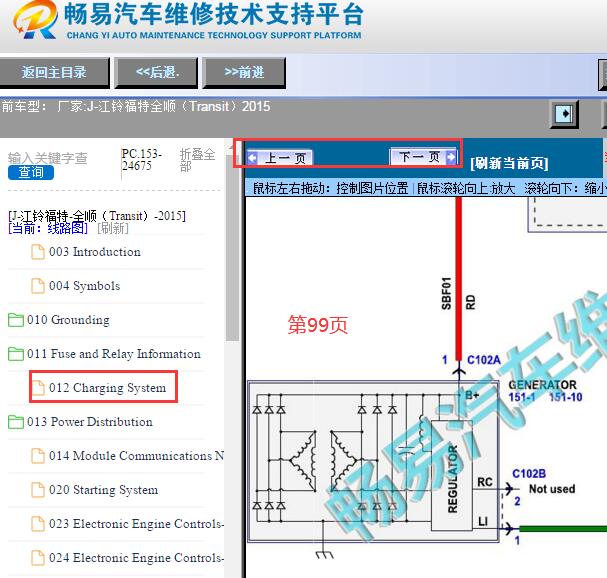This screenshot has height=578, width=607.
Task: Click the 023 Electronic Engine Controls icon
Action: [38, 524]
